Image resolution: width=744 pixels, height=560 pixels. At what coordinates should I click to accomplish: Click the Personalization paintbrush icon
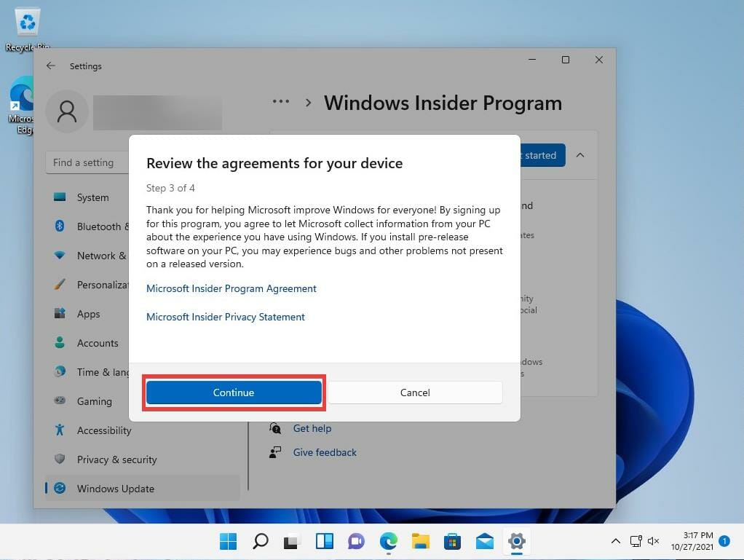pyautogui.click(x=60, y=284)
